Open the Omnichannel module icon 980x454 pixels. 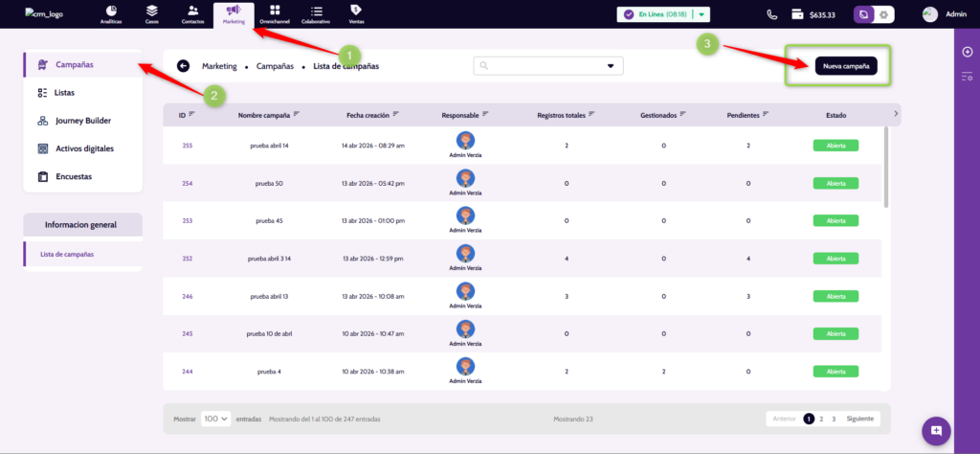click(x=275, y=13)
